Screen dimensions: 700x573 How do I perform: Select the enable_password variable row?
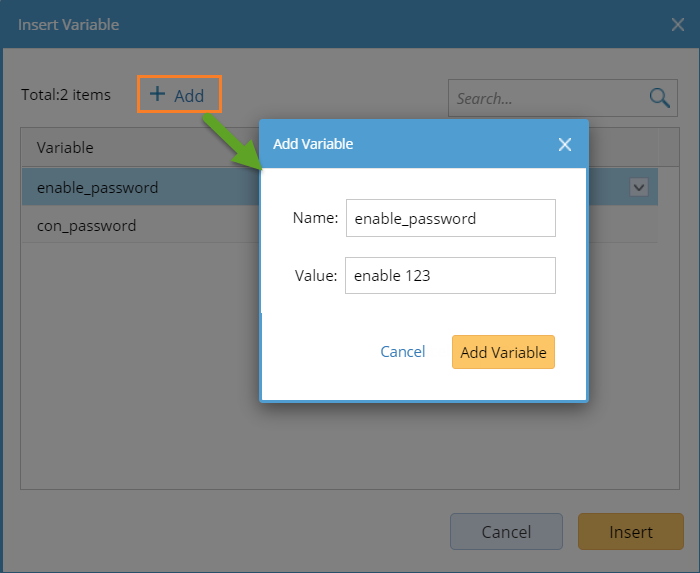140,187
